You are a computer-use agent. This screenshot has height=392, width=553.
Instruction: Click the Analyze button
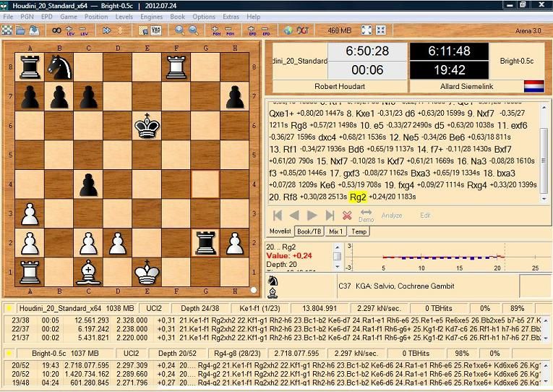[391, 216]
